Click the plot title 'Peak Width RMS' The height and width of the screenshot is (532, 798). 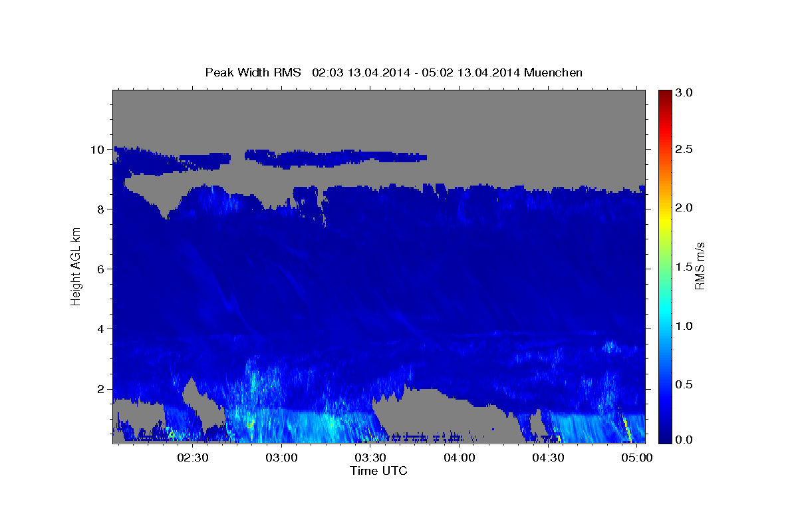253,72
